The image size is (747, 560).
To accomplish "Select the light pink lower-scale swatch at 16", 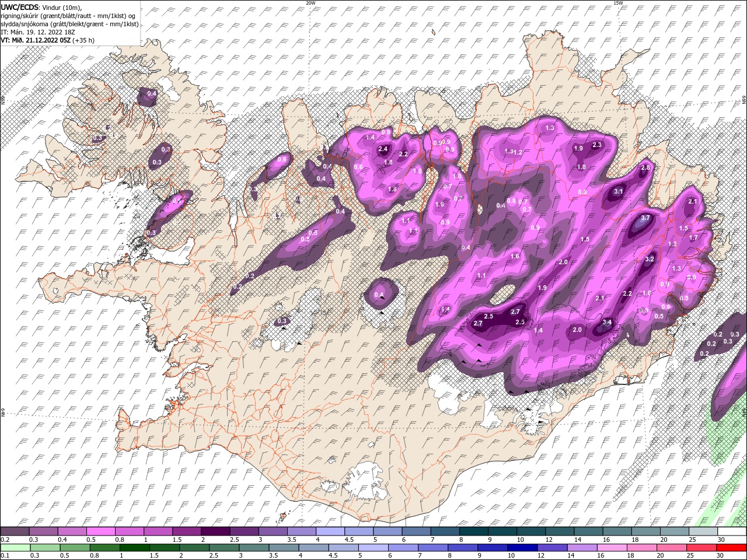I will (611, 548).
